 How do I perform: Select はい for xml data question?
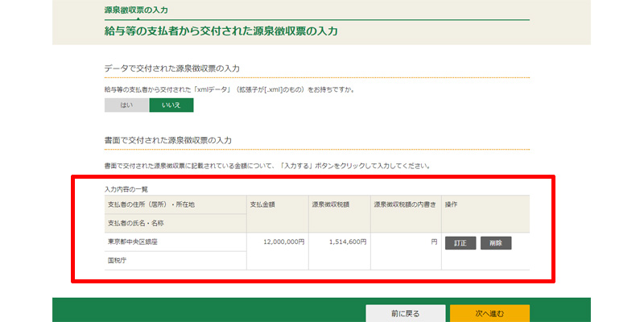(x=126, y=105)
